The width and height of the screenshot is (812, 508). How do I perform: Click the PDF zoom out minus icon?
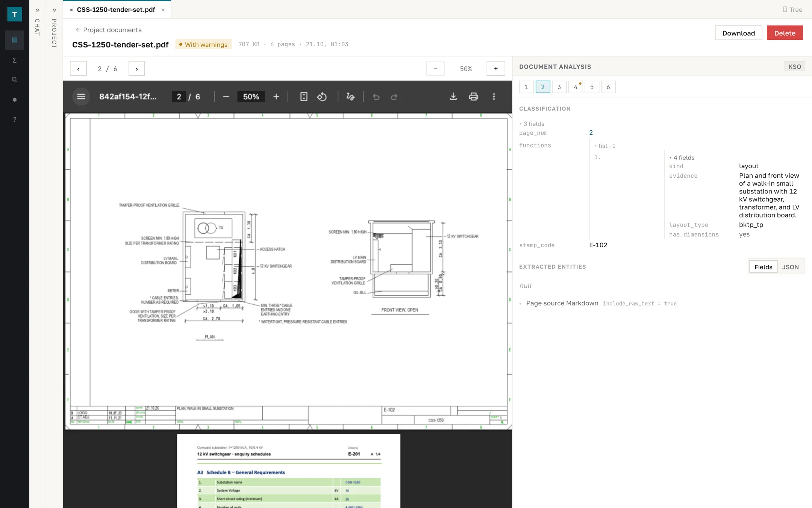(x=226, y=97)
